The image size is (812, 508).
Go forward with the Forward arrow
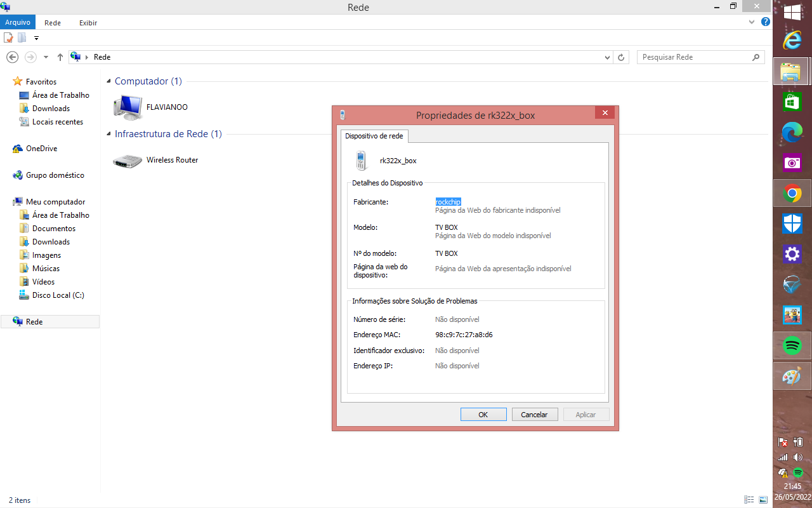30,57
